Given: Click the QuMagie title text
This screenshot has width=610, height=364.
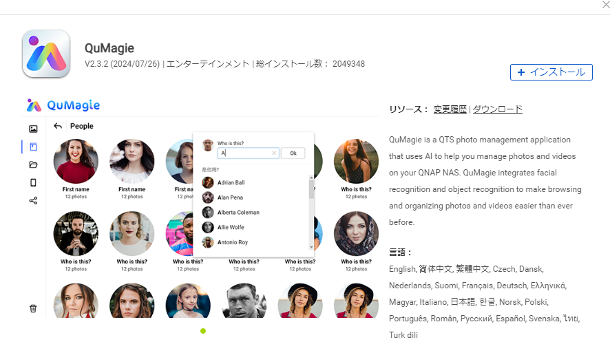Looking at the screenshot, I should [109, 48].
